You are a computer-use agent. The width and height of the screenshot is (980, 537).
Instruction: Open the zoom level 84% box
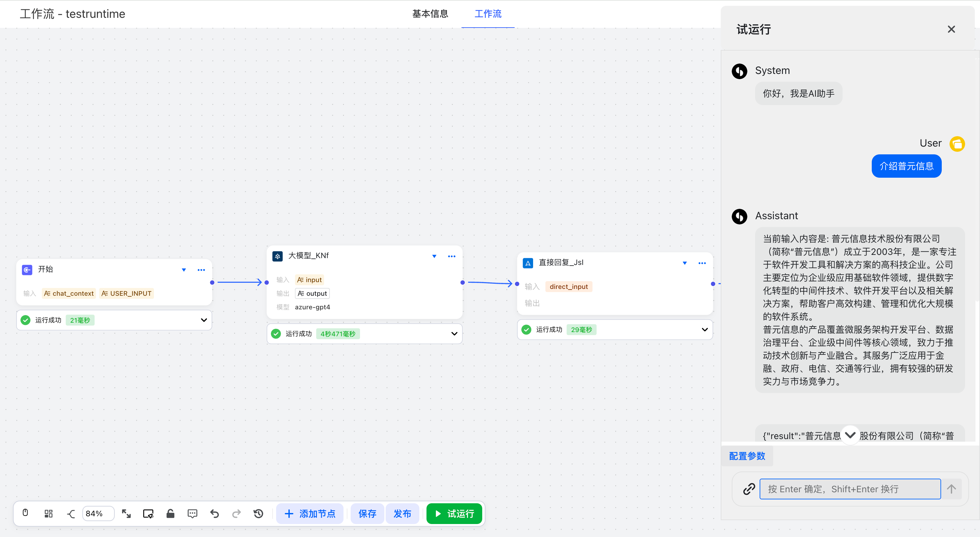coord(98,513)
